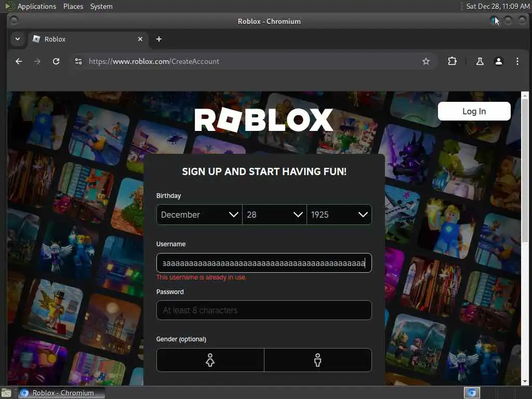Expand the birthday day dropdown
The width and height of the screenshot is (532, 399).
[274, 215]
